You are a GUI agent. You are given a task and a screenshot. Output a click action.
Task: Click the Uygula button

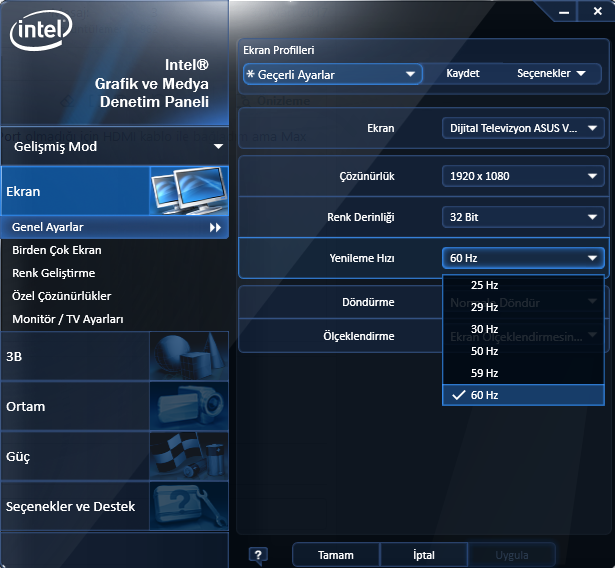pos(511,555)
